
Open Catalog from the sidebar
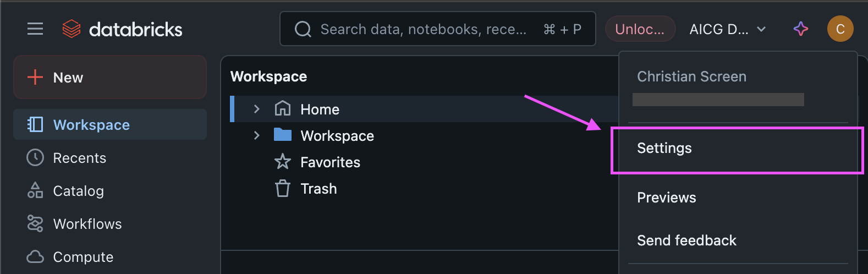[78, 191]
